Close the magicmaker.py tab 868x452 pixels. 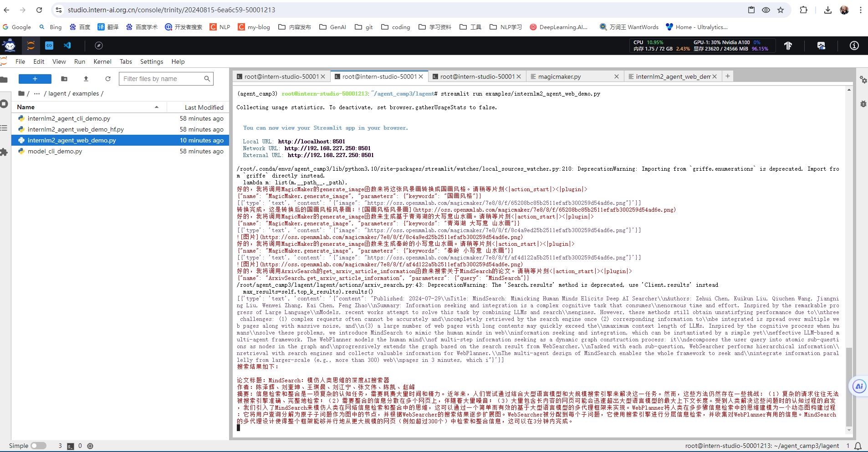[x=617, y=76]
